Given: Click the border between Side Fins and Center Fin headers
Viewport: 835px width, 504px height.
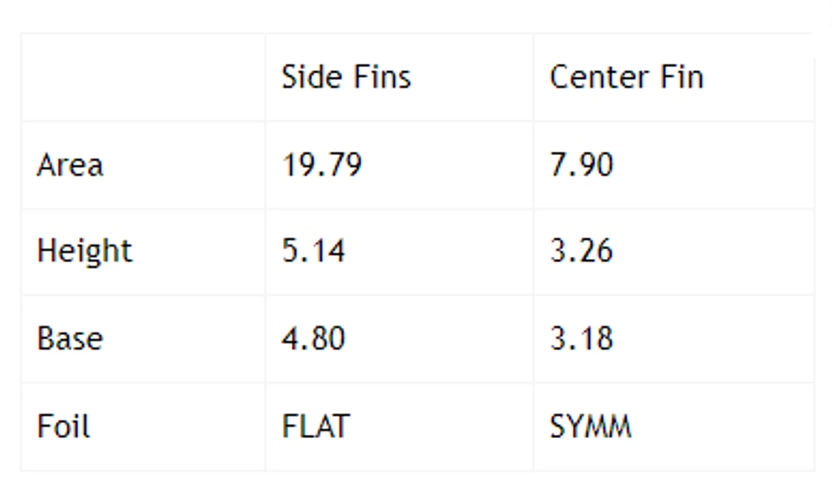Looking at the screenshot, I should click(x=534, y=77).
